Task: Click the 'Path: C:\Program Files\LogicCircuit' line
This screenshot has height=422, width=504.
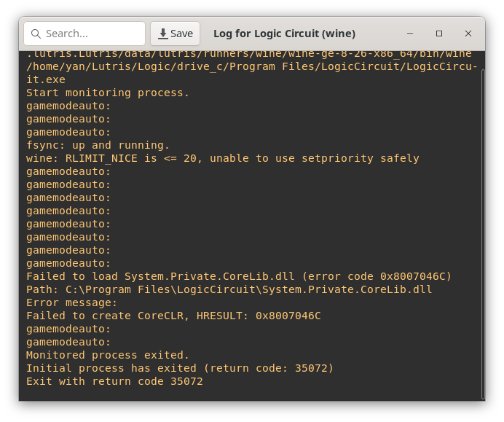Action: (x=229, y=289)
